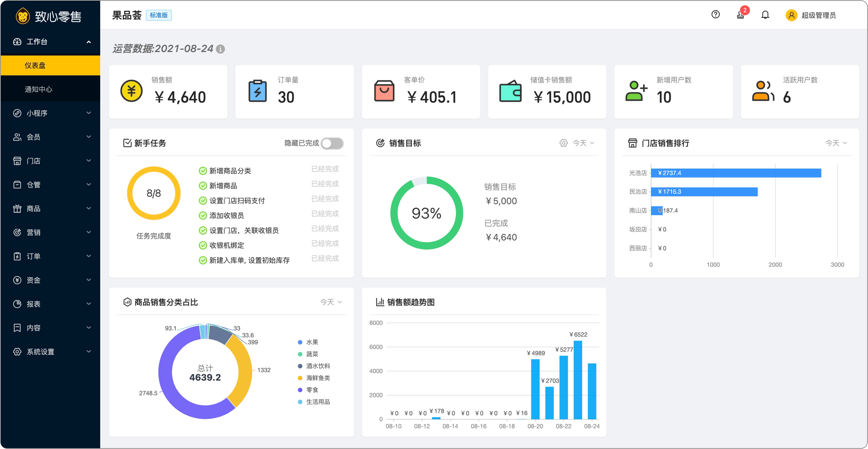Open 今天 dropdown in 商品销售分类占比 card
Screen dimensions: 868x449
pos(331,302)
